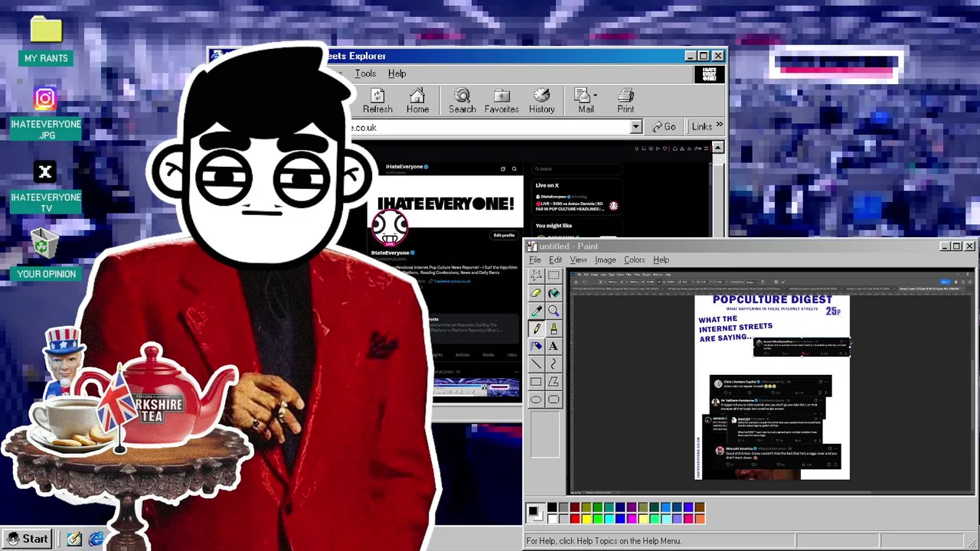Open the Colors menu in Paint
980x551 pixels.
(x=634, y=260)
